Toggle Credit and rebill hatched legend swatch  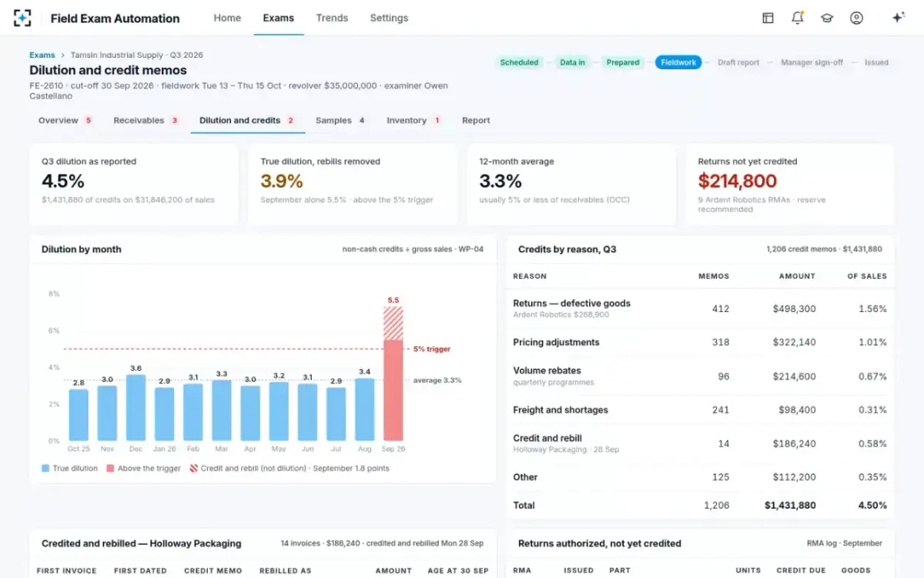193,468
